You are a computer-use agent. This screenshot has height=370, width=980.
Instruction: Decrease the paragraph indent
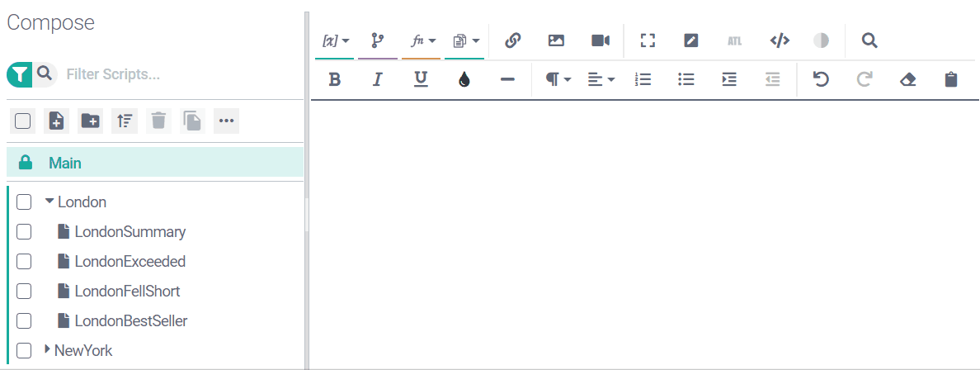pyautogui.click(x=773, y=79)
